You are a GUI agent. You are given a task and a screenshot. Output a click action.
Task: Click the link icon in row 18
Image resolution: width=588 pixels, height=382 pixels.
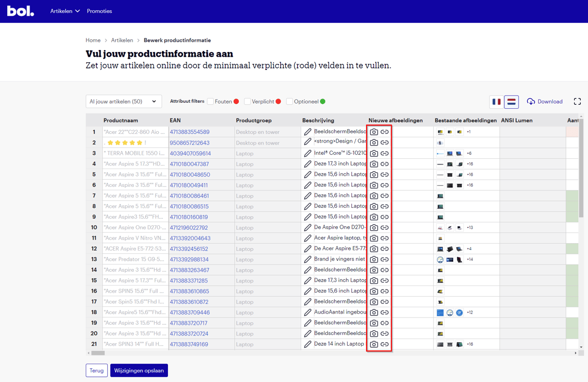[x=385, y=313]
